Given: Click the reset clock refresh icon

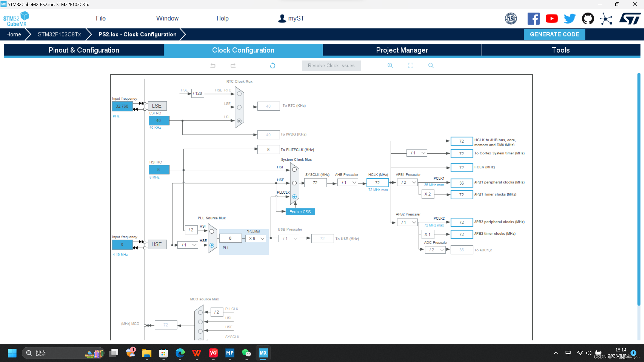Looking at the screenshot, I should (x=272, y=66).
